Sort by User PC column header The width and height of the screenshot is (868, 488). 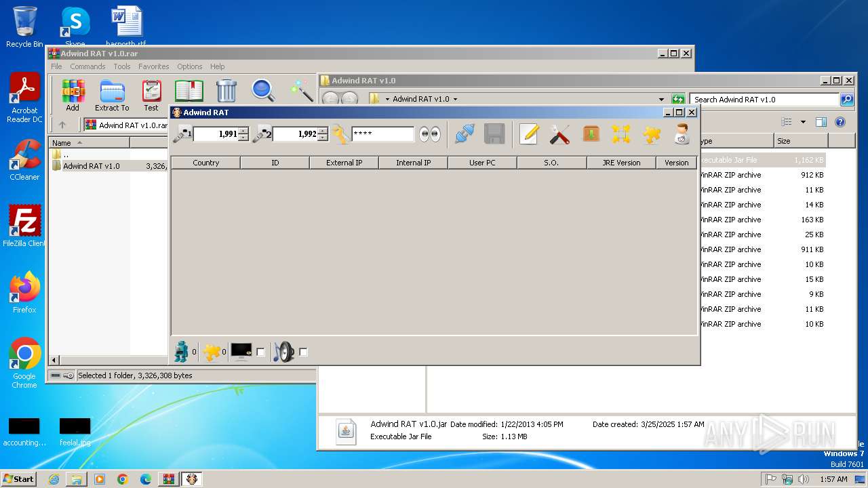click(482, 163)
